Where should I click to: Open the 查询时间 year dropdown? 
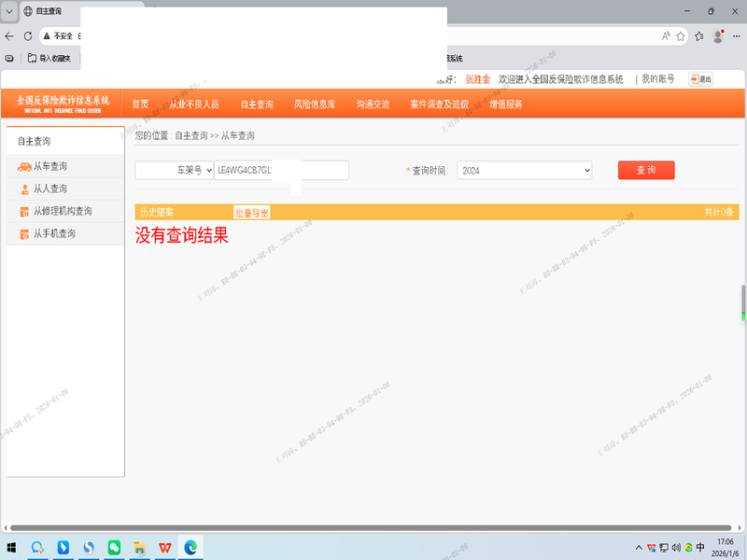525,171
